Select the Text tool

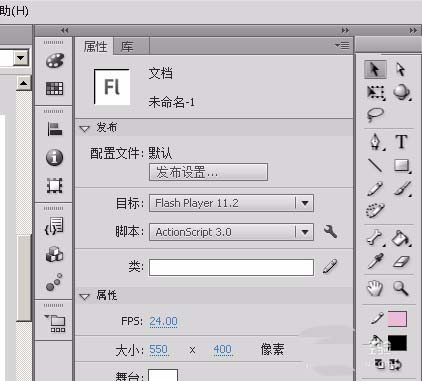point(402,142)
